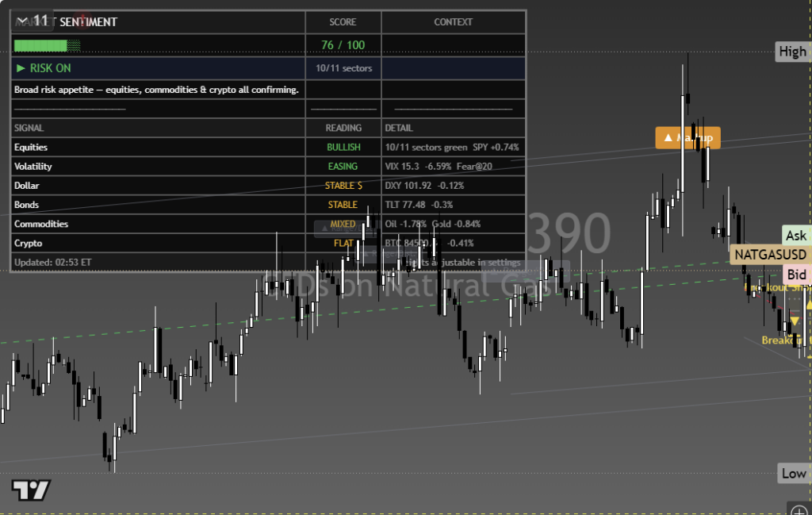Click the green RISK ON play triangle

click(21, 68)
